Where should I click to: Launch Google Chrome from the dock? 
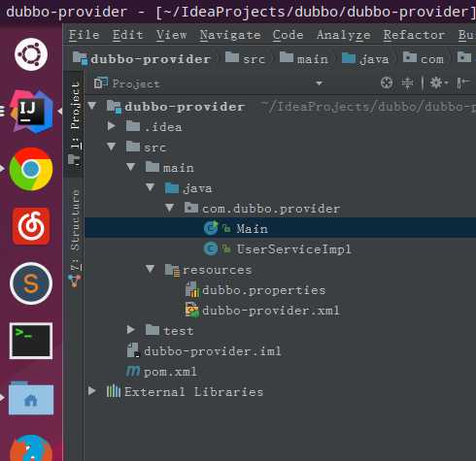[x=31, y=169]
